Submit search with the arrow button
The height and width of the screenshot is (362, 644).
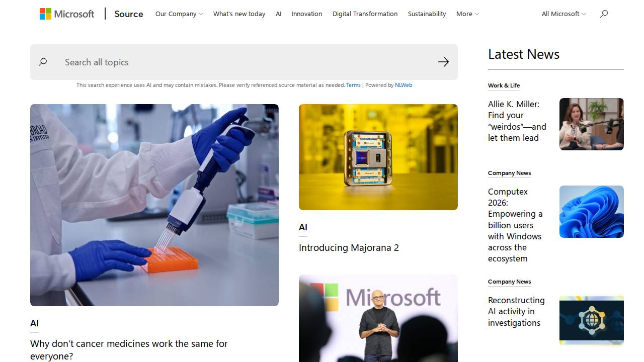[443, 62]
